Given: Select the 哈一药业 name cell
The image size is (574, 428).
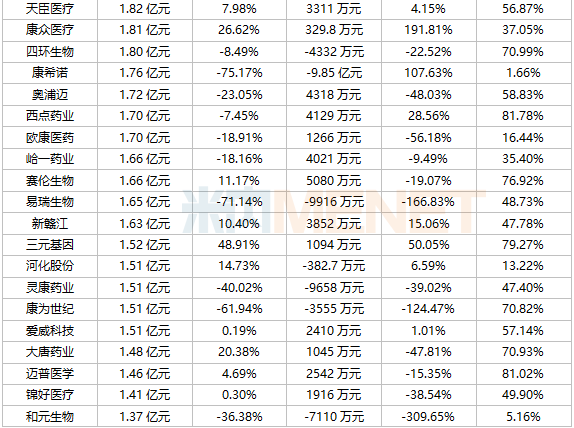Looking at the screenshot, I should pyautogui.click(x=50, y=159).
